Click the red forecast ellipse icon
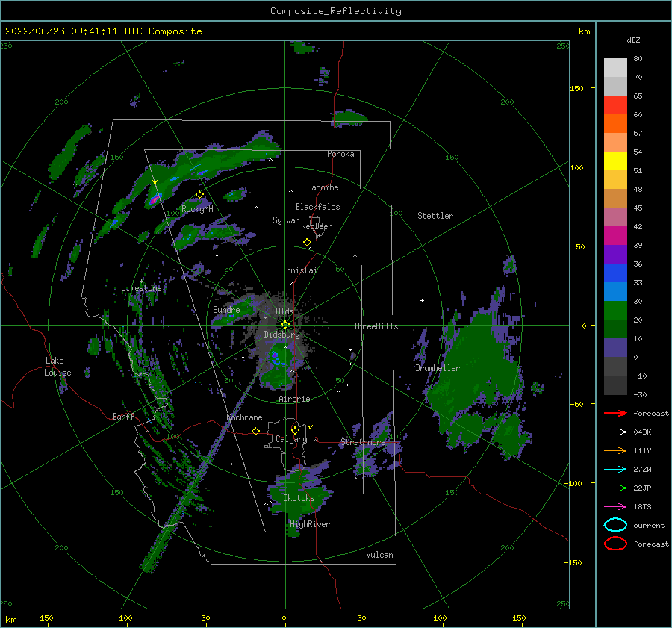672x628 pixels. (615, 544)
